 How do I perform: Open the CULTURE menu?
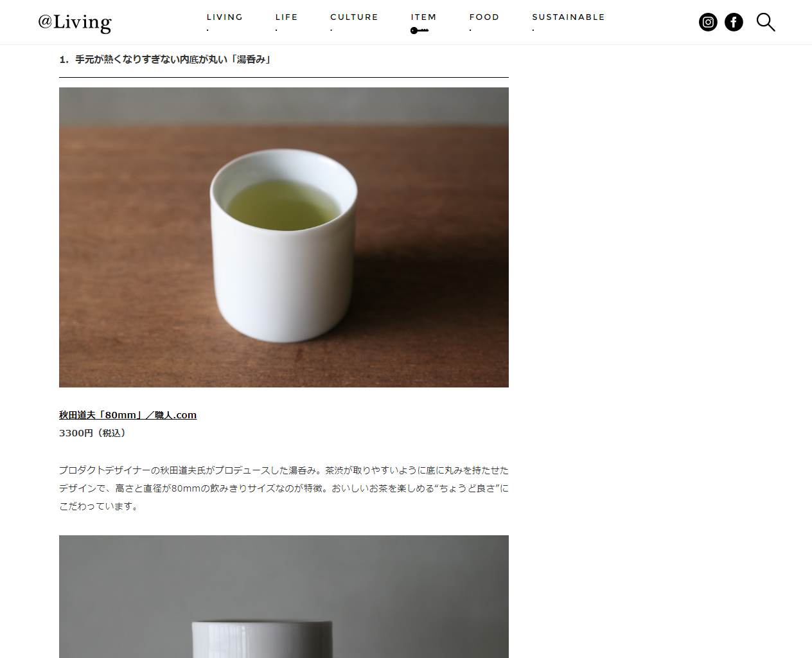(x=354, y=17)
